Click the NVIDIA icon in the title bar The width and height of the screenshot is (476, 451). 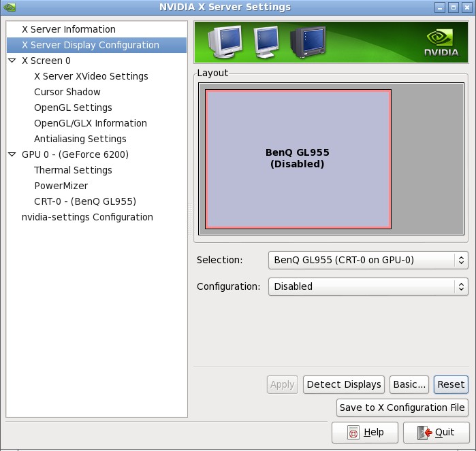tap(10, 7)
